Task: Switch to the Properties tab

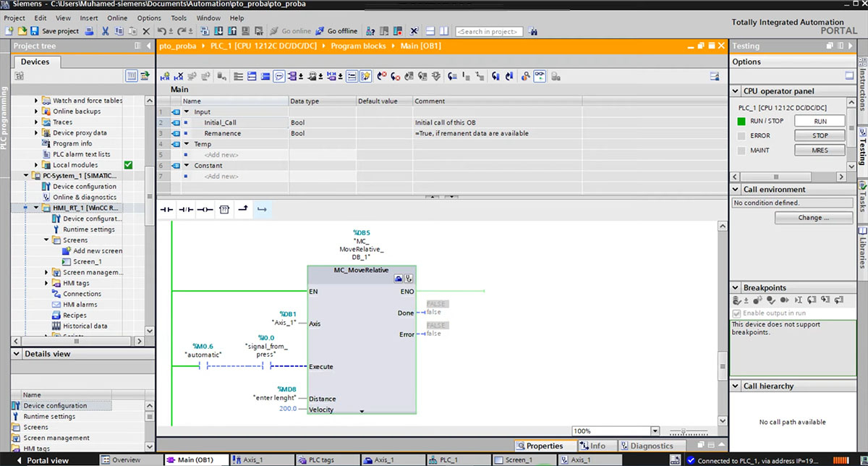Action: tap(545, 446)
